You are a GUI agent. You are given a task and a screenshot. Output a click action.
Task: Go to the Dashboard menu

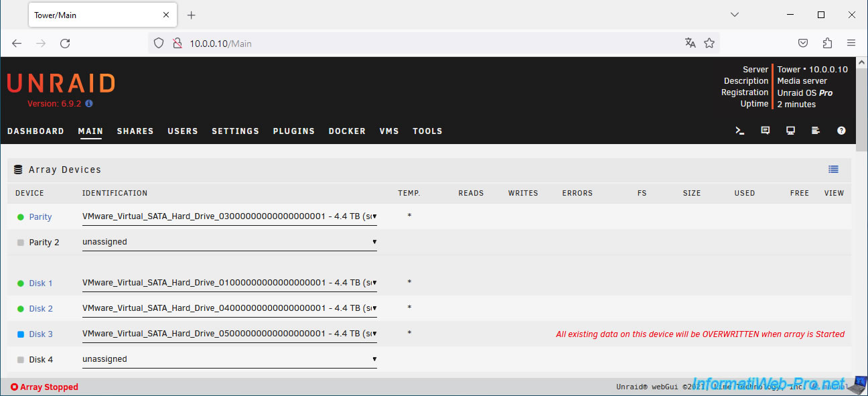pos(35,131)
